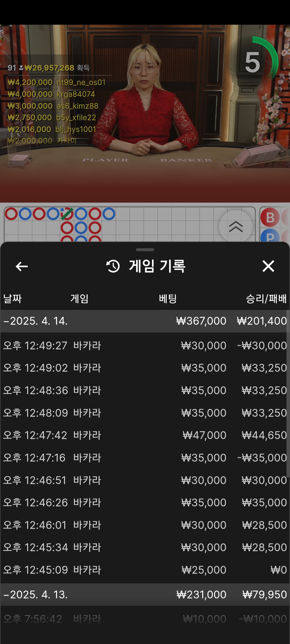The image size is (290, 644).
Task: Open the 오후 12:47:42 game record
Action: [x=145, y=435]
